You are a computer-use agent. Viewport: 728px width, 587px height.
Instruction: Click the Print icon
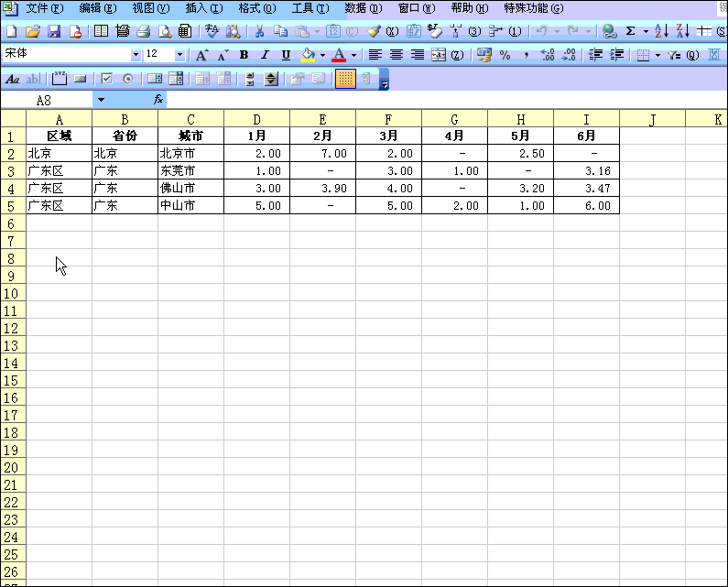tap(143, 31)
